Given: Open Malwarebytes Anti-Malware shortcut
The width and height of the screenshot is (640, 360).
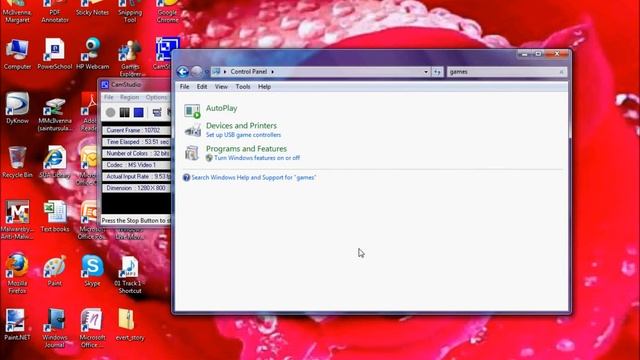Looking at the screenshot, I should tap(17, 220).
